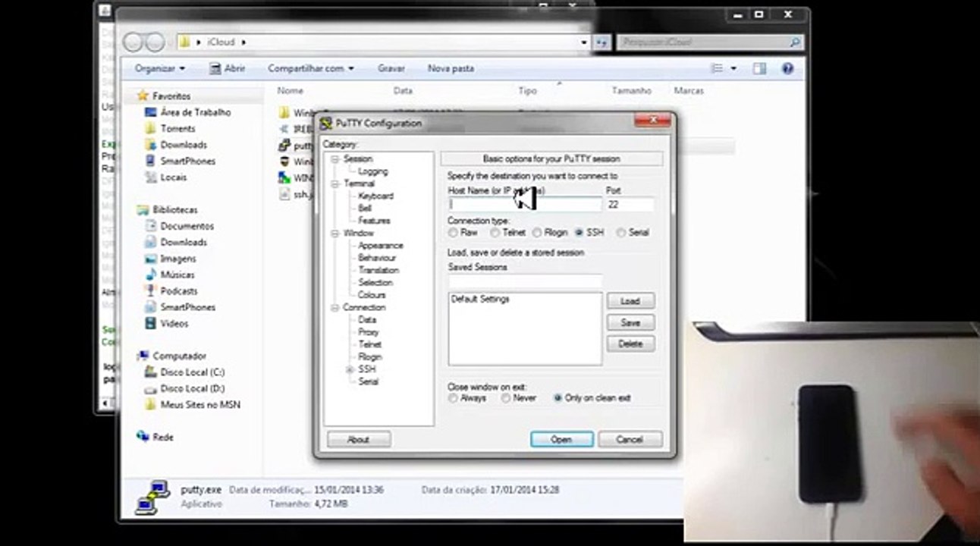Click the Explorer Forward arrow button
Viewport: 980px width, 546px height.
[155, 42]
